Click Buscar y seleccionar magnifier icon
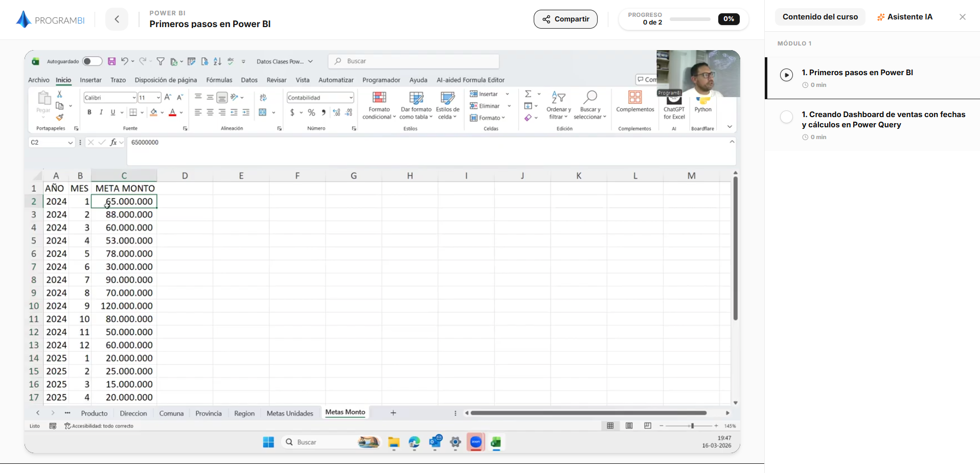This screenshot has width=980, height=473. [x=590, y=97]
